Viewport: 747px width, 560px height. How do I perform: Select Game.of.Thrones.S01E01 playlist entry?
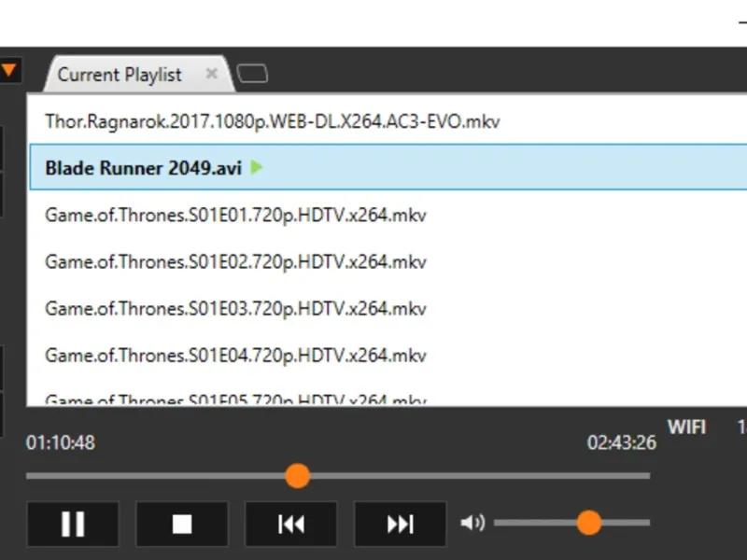coord(387,215)
